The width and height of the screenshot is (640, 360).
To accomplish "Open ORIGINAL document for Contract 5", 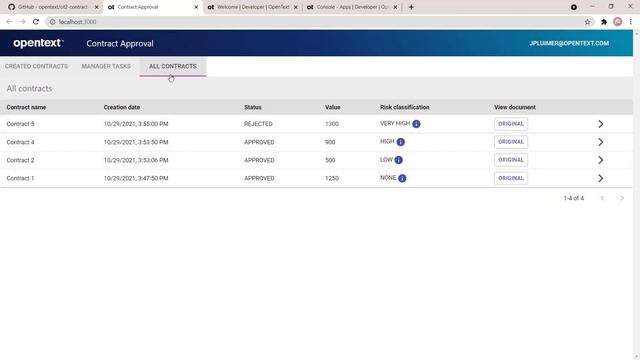I will tap(511, 124).
